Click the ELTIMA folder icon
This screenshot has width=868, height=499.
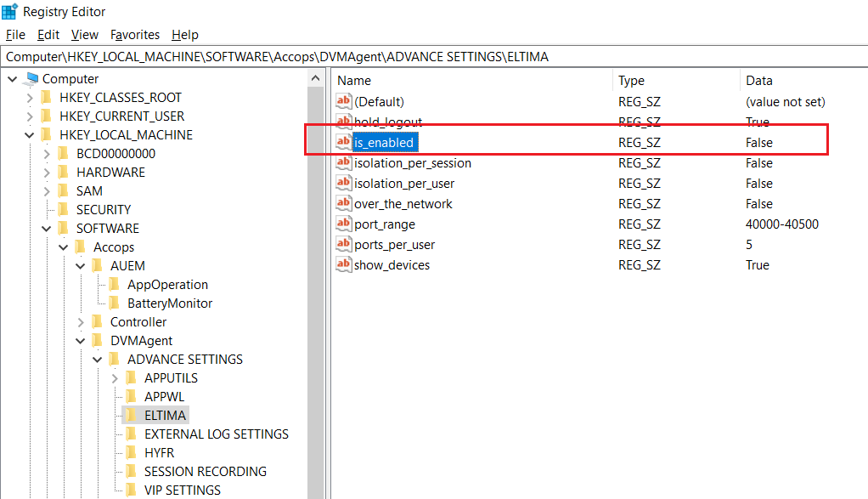click(132, 416)
